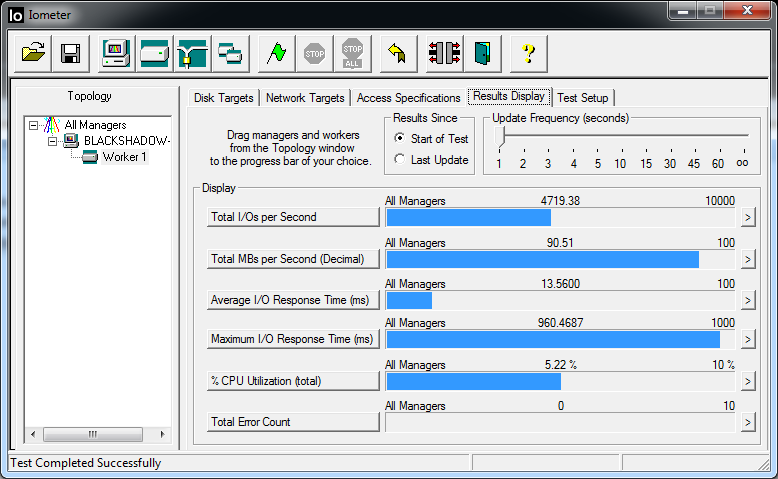Click the CPU Utilization progress bar
The image size is (778, 479).
tap(560, 381)
